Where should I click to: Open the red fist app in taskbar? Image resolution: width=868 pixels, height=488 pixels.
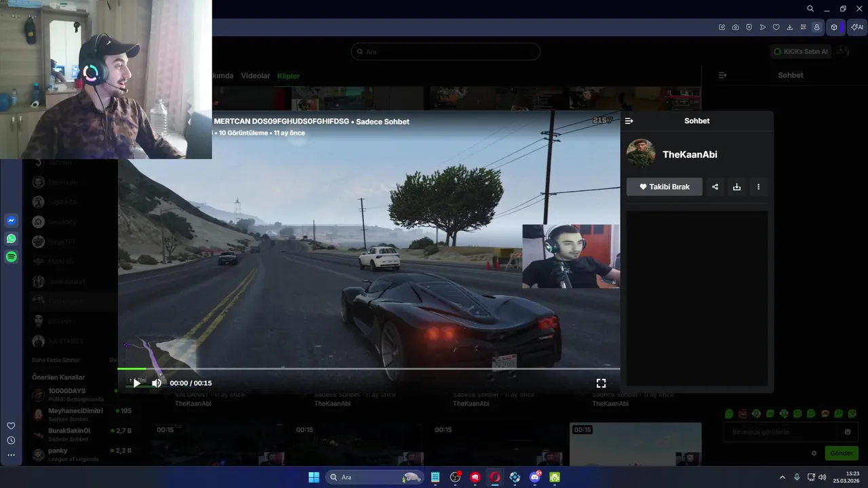pos(475,477)
